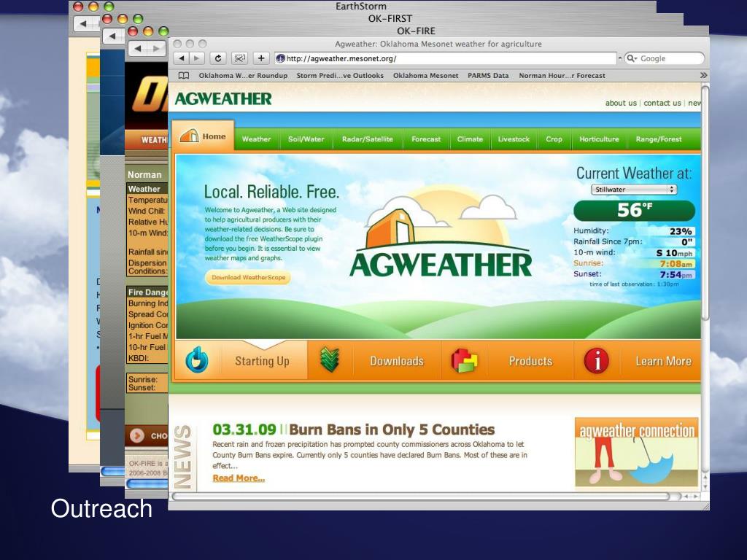The image size is (747, 560).
Task: Click the Learn More label
Action: (663, 361)
